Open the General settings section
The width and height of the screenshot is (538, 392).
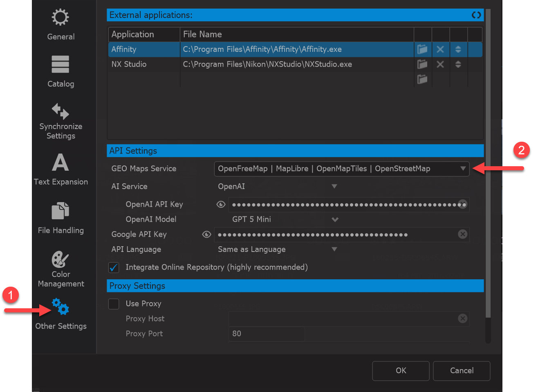click(61, 24)
